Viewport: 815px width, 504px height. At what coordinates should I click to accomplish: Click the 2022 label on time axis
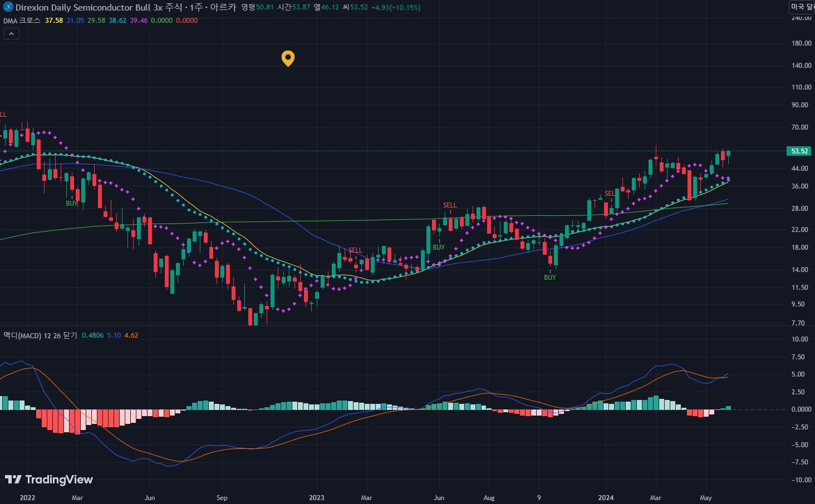tap(27, 497)
